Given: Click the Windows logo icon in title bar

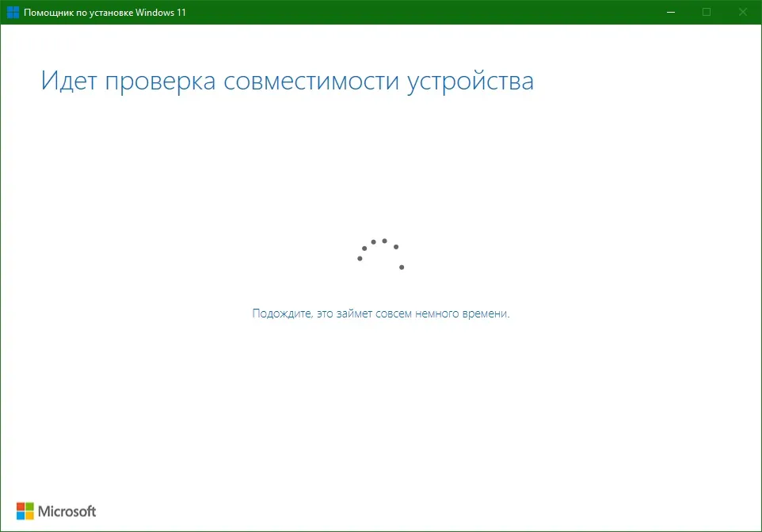Looking at the screenshot, I should coord(13,12).
